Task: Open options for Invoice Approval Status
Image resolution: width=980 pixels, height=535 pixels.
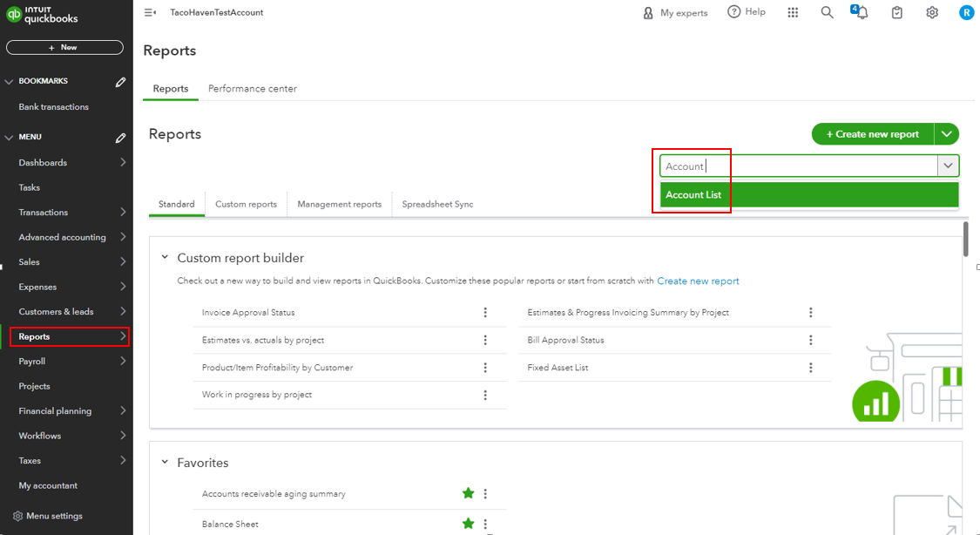Action: click(485, 313)
